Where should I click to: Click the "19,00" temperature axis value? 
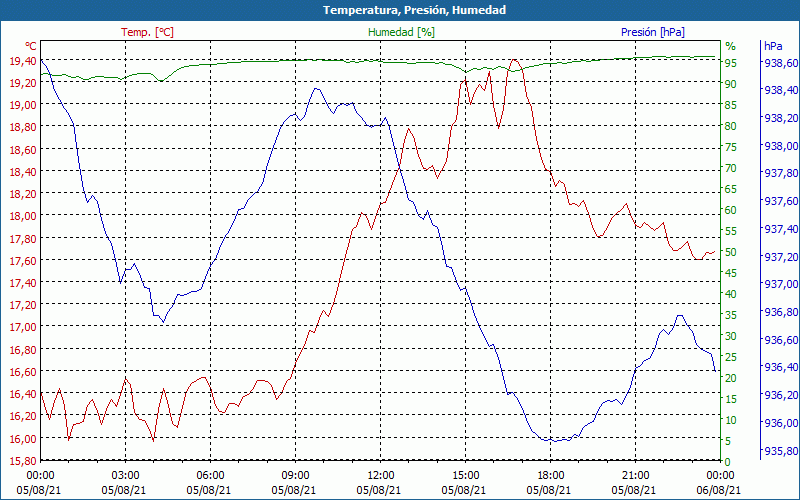coord(22,105)
